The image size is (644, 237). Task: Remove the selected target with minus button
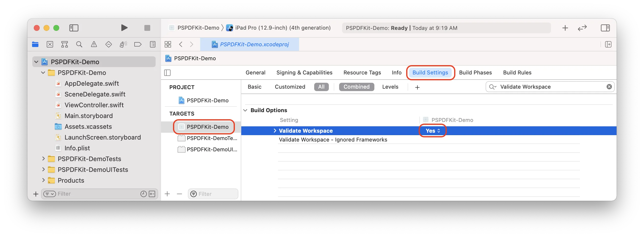click(179, 194)
